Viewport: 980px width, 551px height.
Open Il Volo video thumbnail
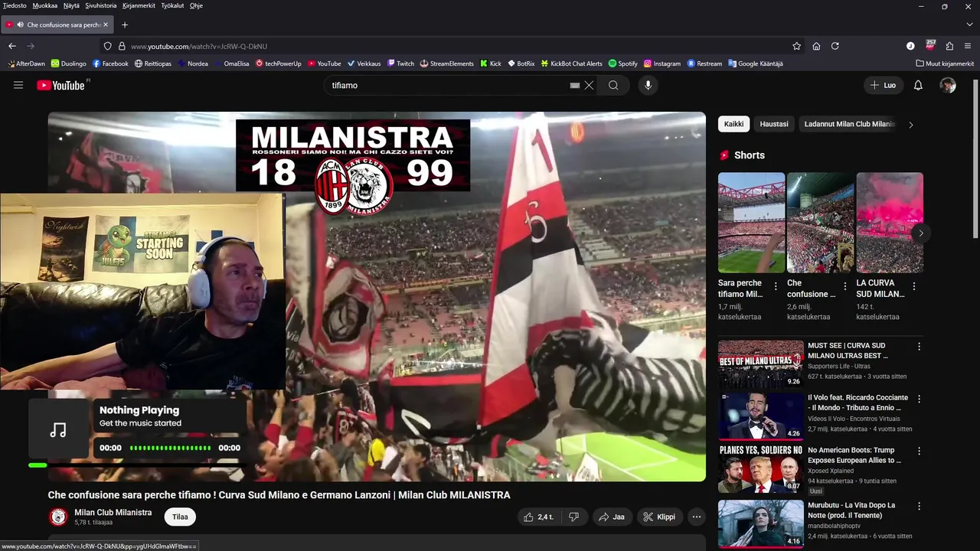[760, 416]
